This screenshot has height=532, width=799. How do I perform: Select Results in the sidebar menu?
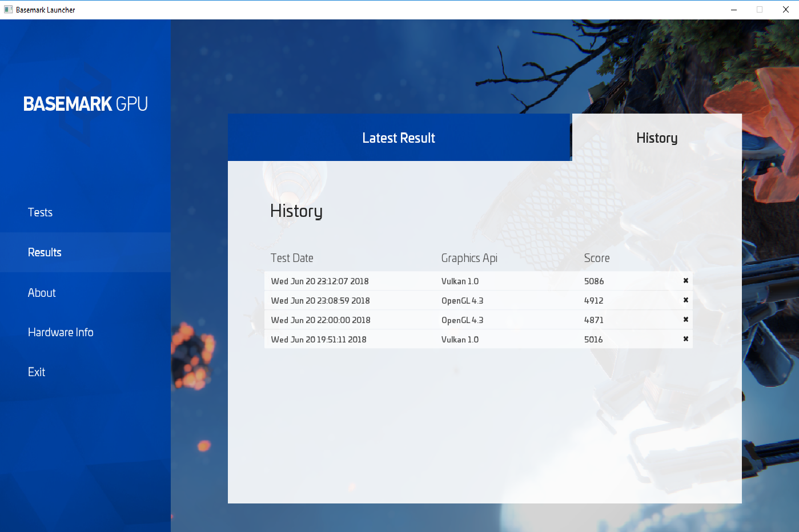coord(85,252)
